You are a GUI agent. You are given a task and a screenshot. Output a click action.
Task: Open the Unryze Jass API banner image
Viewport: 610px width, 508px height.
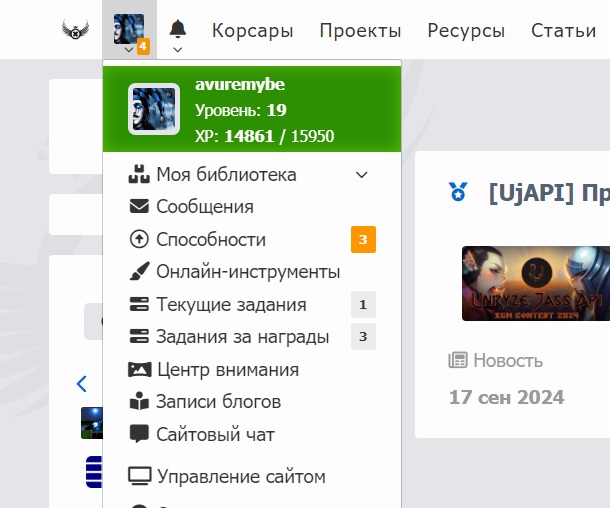click(x=536, y=284)
